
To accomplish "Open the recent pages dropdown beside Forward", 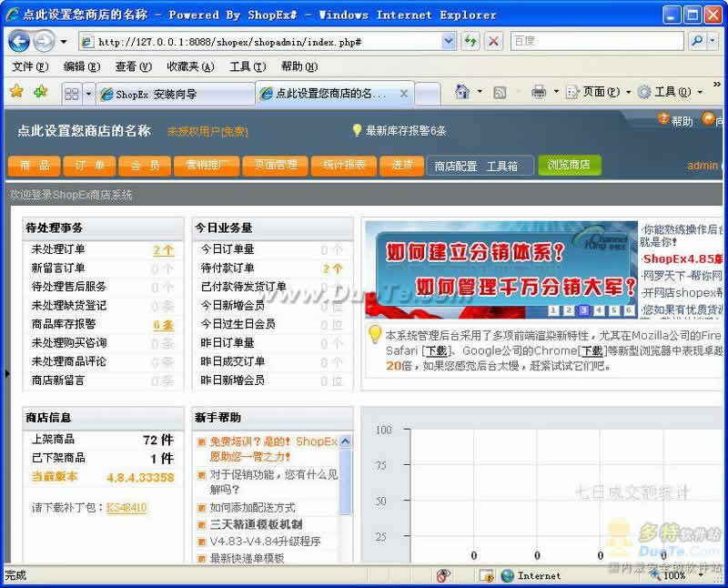I will (x=64, y=42).
